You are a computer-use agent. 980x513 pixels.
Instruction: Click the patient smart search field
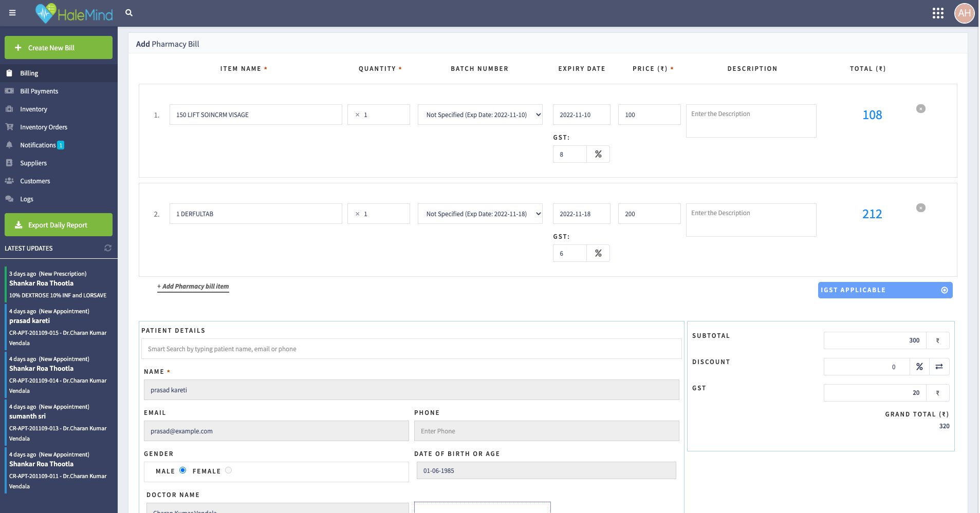[412, 349]
